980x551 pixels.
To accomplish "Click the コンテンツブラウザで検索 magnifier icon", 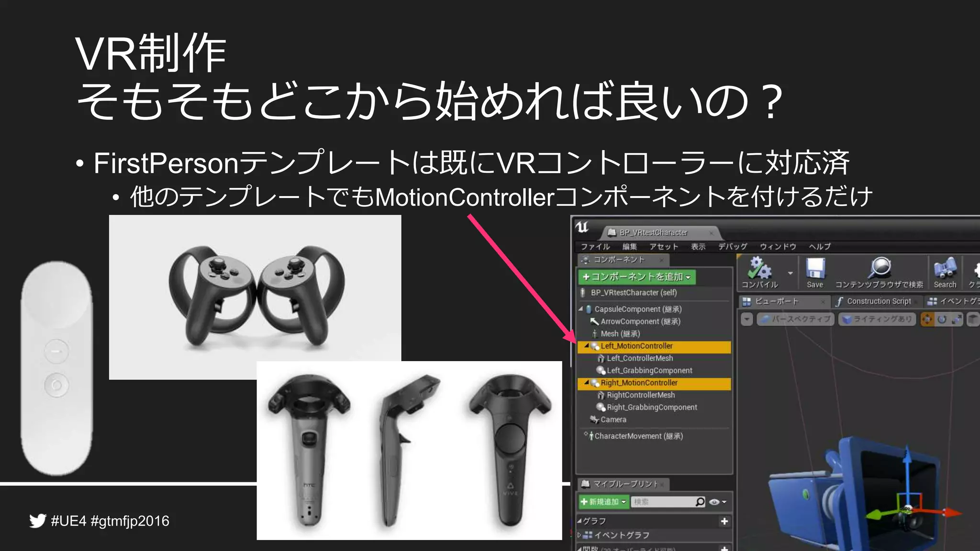I will coord(880,268).
